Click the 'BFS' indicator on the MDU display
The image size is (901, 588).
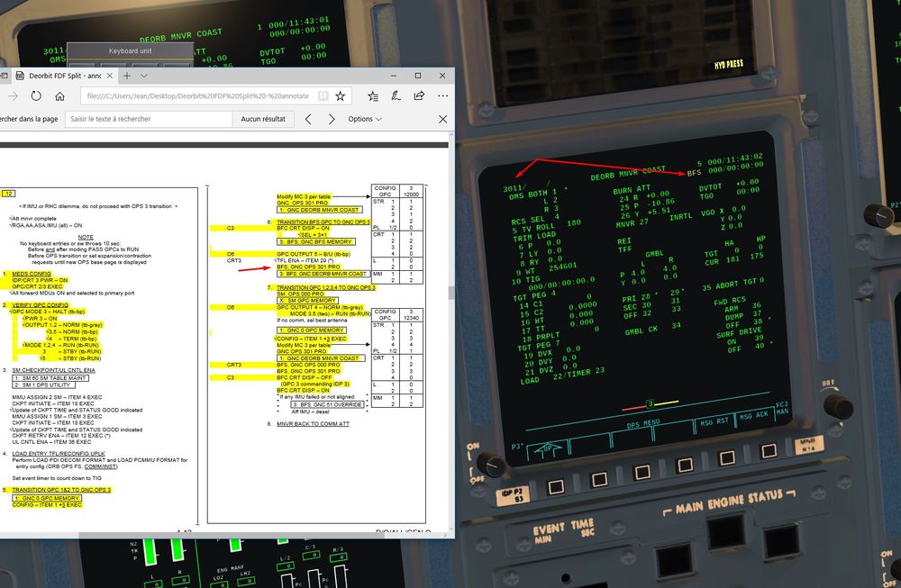(694, 173)
